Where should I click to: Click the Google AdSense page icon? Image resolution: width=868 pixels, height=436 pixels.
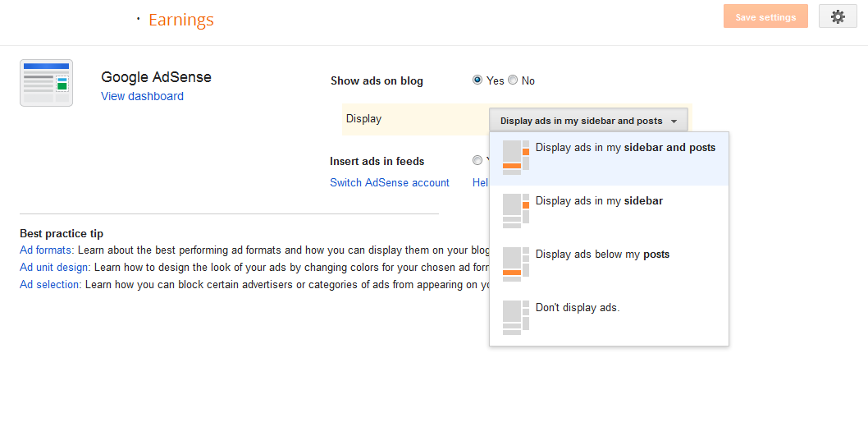[47, 83]
